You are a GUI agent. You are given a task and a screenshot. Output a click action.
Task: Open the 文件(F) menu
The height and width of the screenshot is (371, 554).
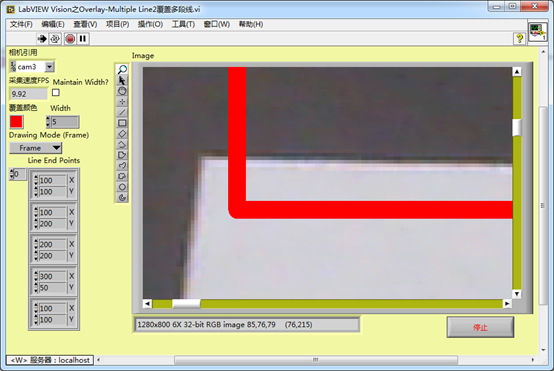[x=21, y=24]
